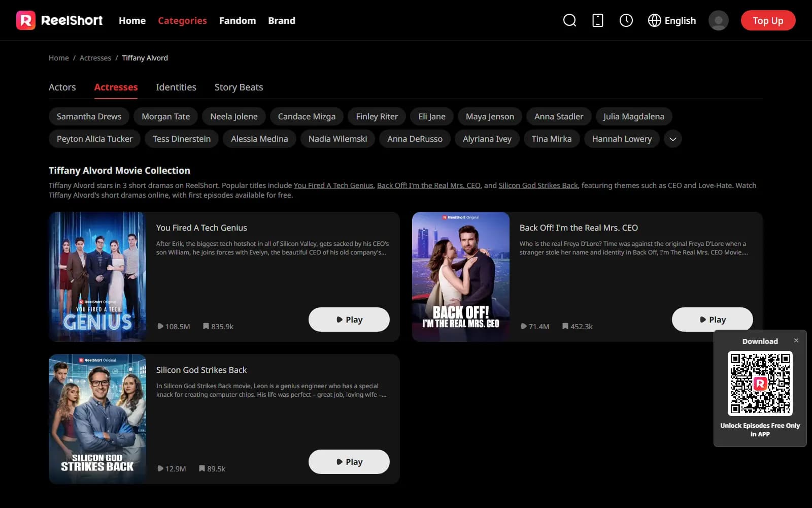
Task: Play You Fired A Tech Genius
Action: pos(349,320)
